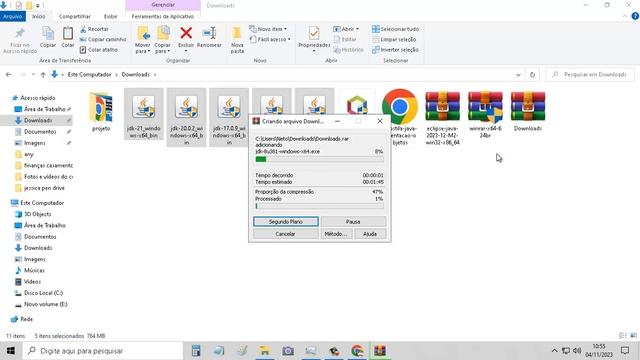Click the Colar clipboard icon

[68, 33]
